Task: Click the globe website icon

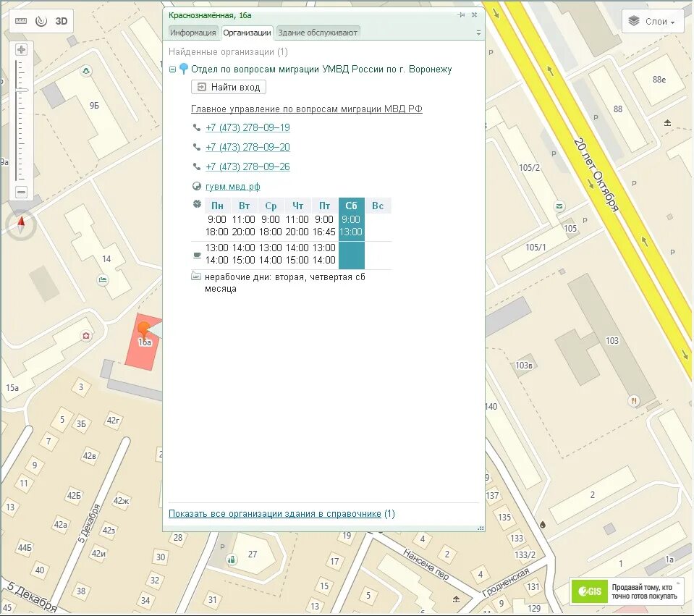Action: click(x=197, y=187)
